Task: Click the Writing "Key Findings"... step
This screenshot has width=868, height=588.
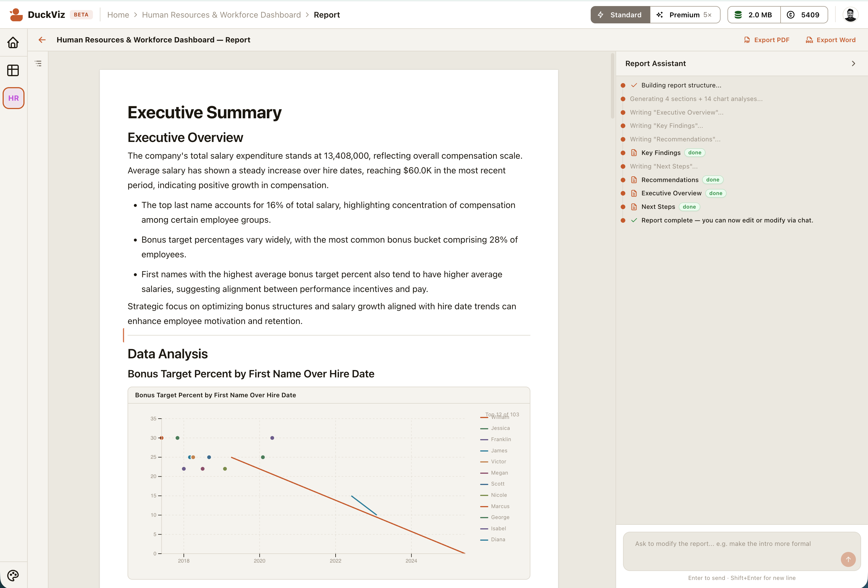Action: tap(666, 126)
